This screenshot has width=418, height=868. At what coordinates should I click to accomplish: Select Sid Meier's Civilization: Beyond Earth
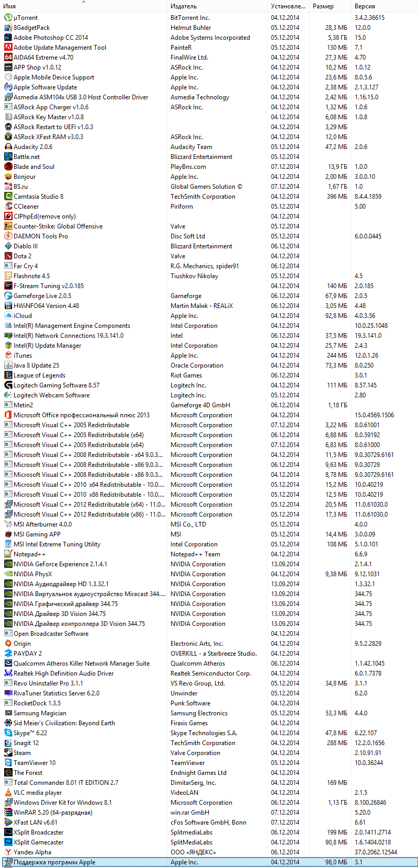click(x=64, y=723)
